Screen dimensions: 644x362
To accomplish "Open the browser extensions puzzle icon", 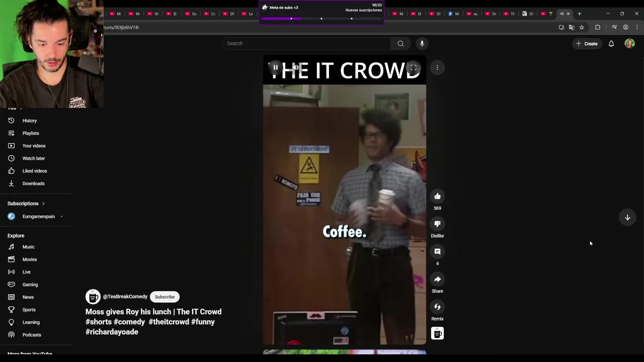I will coord(598,27).
